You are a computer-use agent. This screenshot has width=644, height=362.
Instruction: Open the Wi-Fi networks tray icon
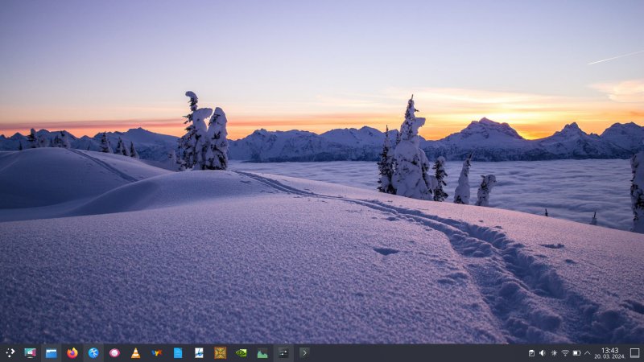(x=565, y=352)
